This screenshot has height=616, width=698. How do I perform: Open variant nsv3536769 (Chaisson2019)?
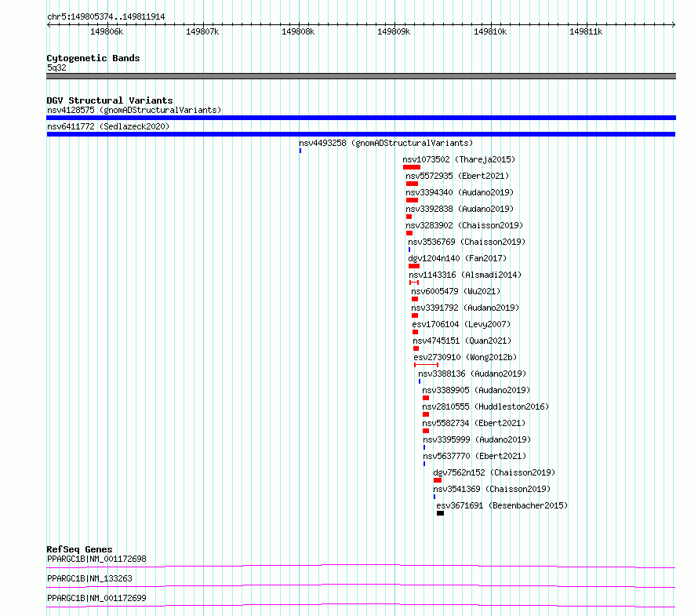pos(467,242)
